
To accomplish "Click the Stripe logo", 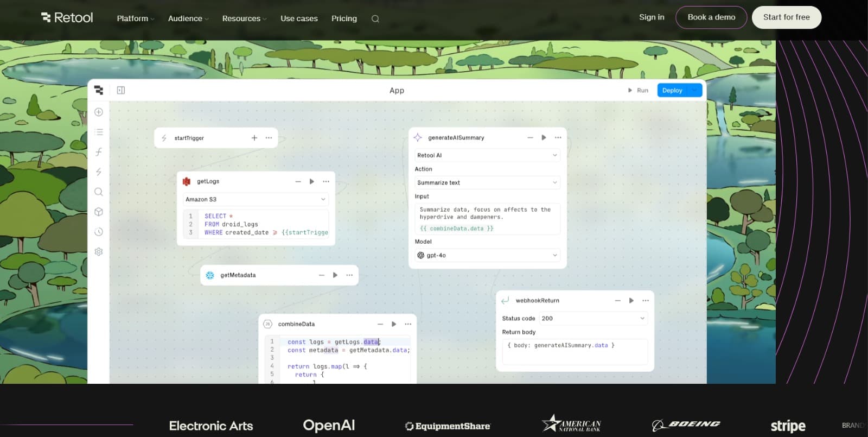I will pyautogui.click(x=788, y=426).
